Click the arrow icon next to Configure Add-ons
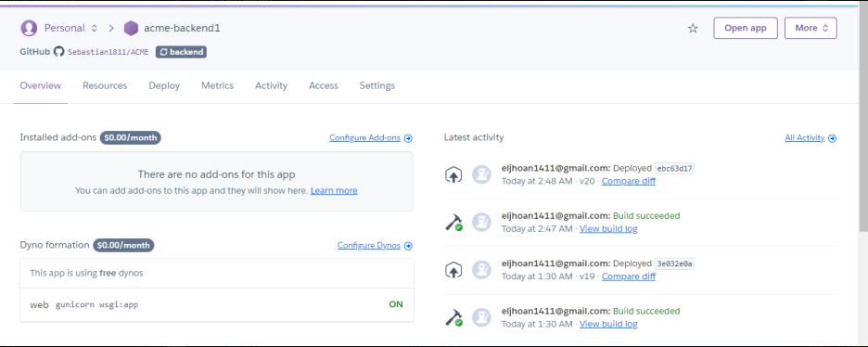 (x=408, y=138)
